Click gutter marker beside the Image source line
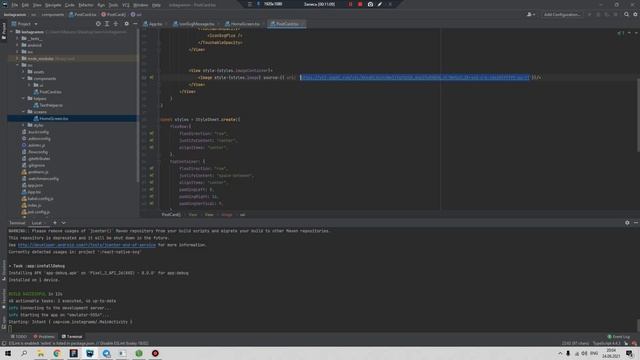This screenshot has height=360, width=640. tap(151, 77)
